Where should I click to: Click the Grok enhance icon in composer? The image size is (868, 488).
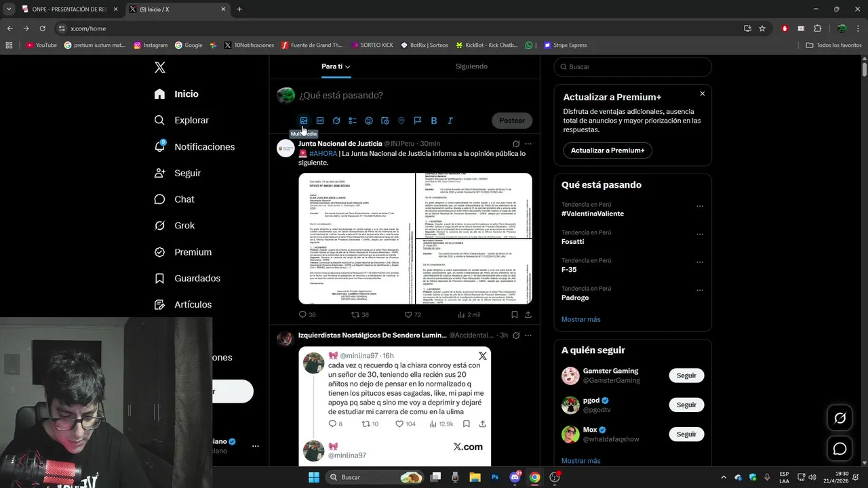tap(336, 121)
